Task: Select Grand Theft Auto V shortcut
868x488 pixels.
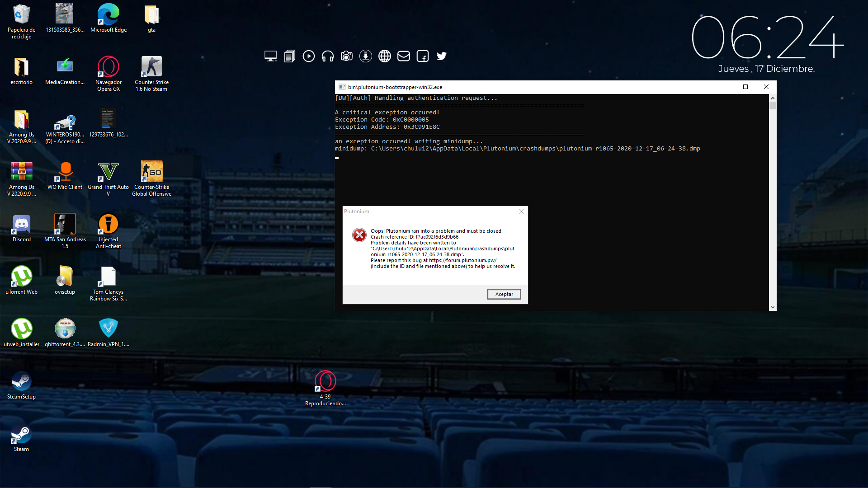Action: (x=108, y=178)
